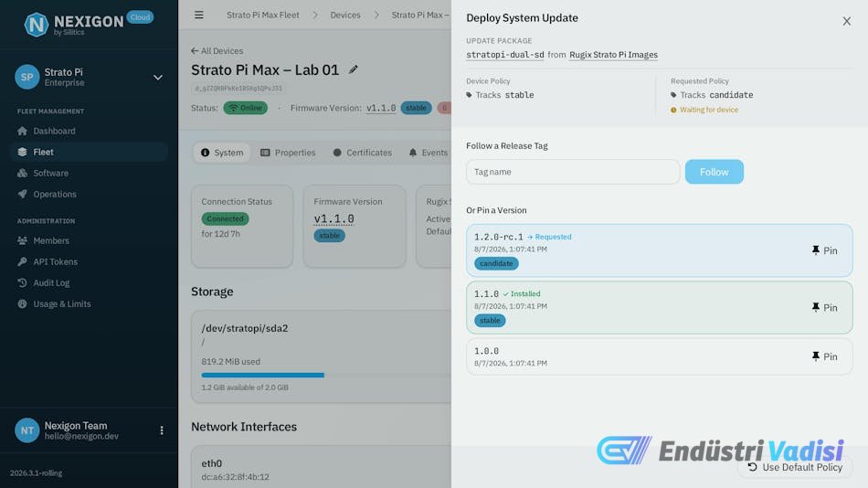Expand the Strato Pi organization switcher
The image size is (868, 488).
click(158, 77)
